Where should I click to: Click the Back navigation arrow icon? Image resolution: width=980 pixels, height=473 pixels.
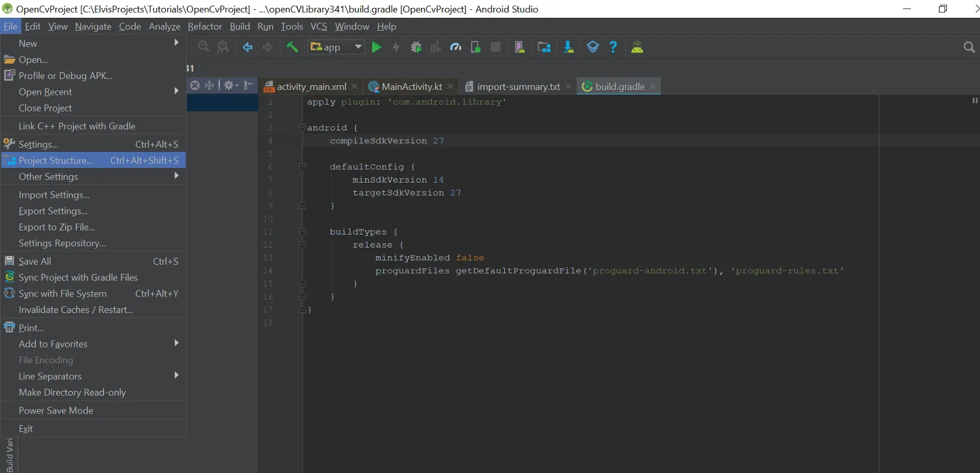click(x=247, y=47)
